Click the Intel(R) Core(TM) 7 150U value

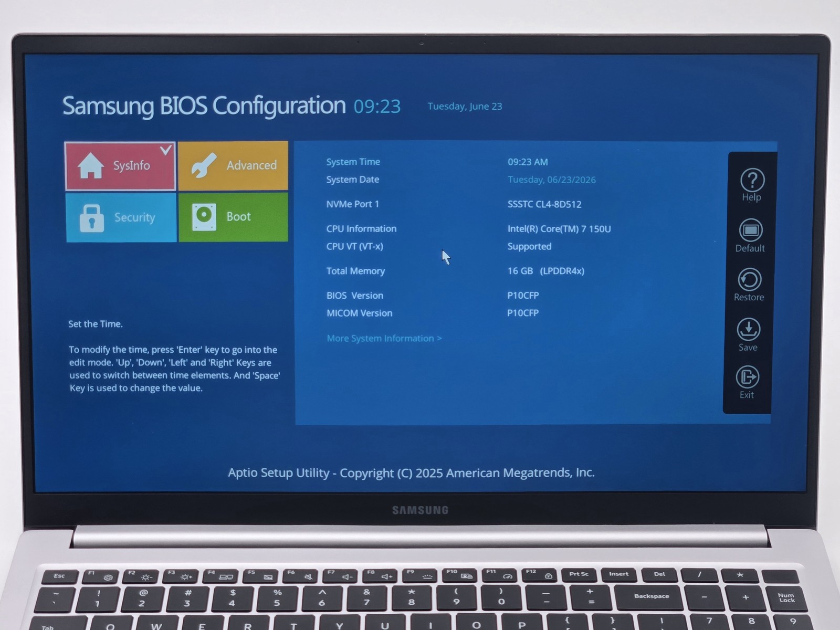point(559,229)
